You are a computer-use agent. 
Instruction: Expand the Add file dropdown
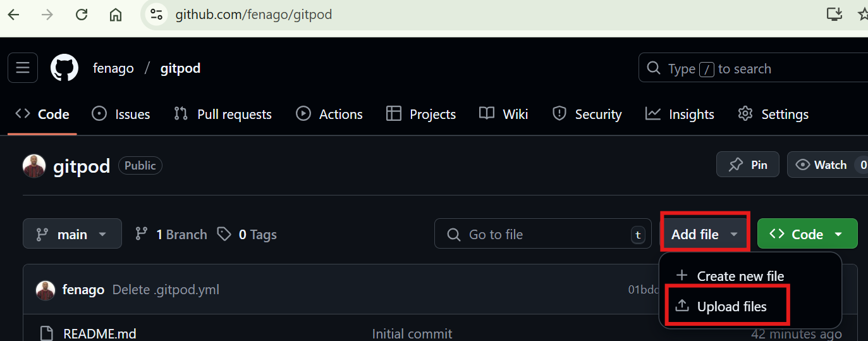pos(705,234)
